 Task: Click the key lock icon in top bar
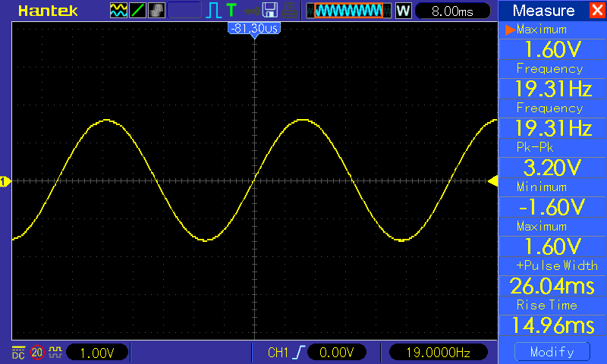tap(252, 11)
